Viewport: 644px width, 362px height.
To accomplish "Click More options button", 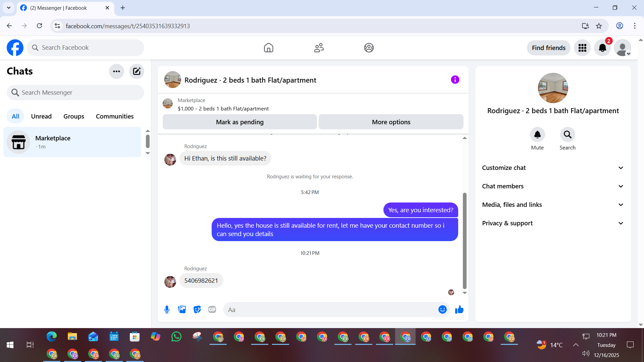I will (x=391, y=122).
